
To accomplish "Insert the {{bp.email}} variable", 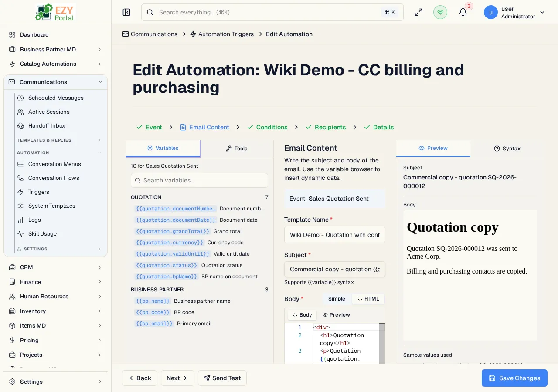I will click(x=154, y=324).
